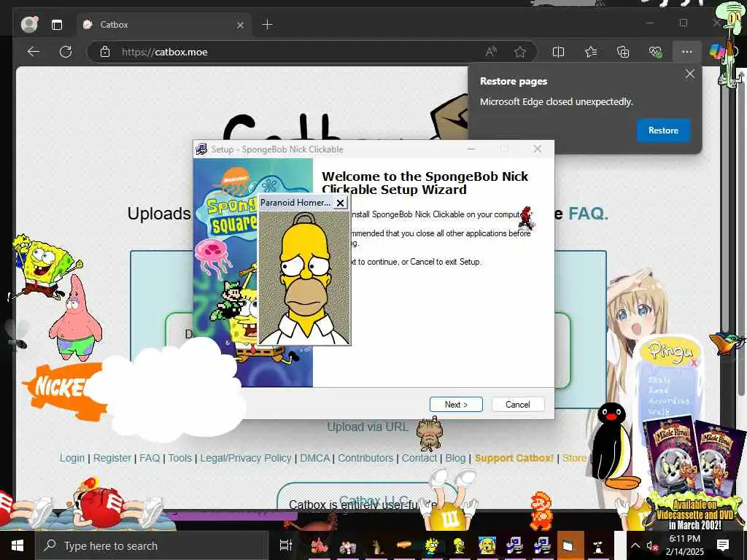The image size is (747, 560).
Task: Add page to favorites with star icon
Action: [519, 52]
